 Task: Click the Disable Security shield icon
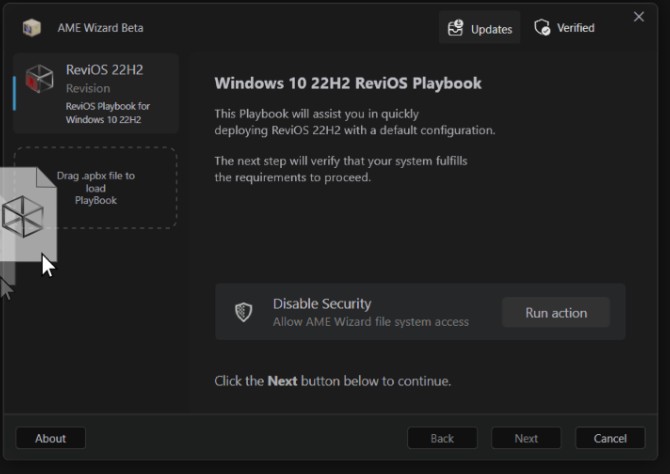pyautogui.click(x=244, y=312)
